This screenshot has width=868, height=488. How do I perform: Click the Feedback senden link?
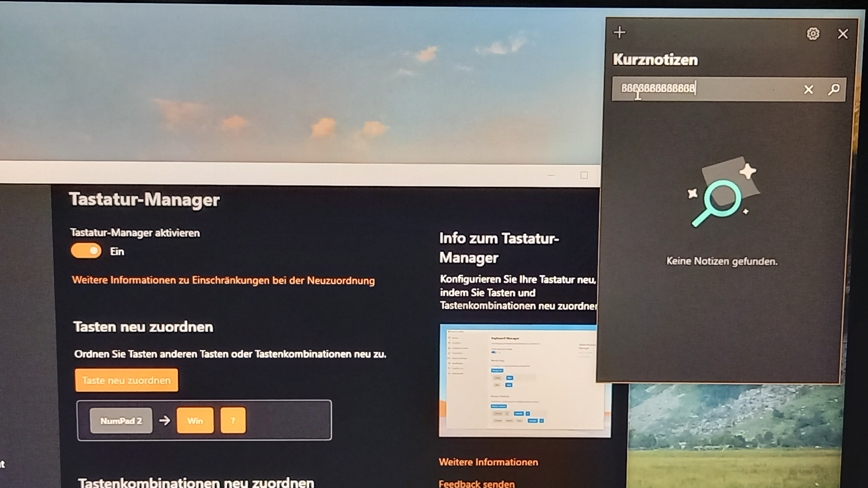[477, 484]
